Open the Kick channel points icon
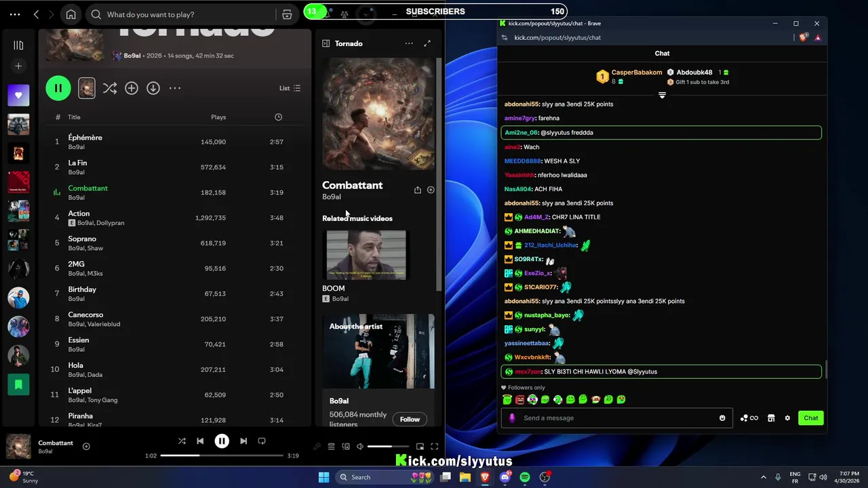The width and height of the screenshot is (868, 488). click(749, 418)
